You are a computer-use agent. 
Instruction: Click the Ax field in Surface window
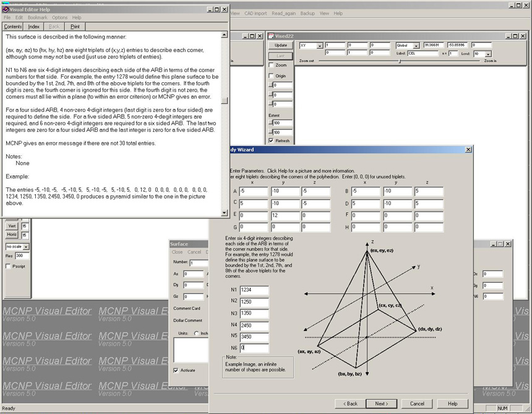click(194, 274)
